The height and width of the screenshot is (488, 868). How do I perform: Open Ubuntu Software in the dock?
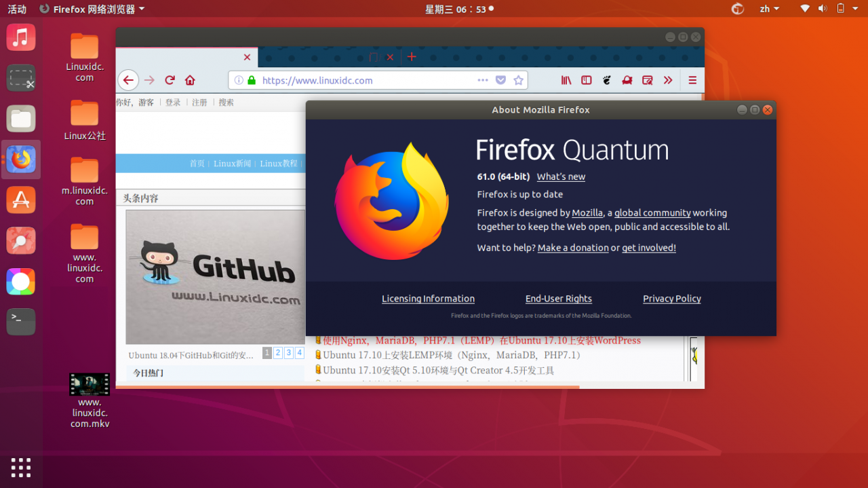pos(21,200)
